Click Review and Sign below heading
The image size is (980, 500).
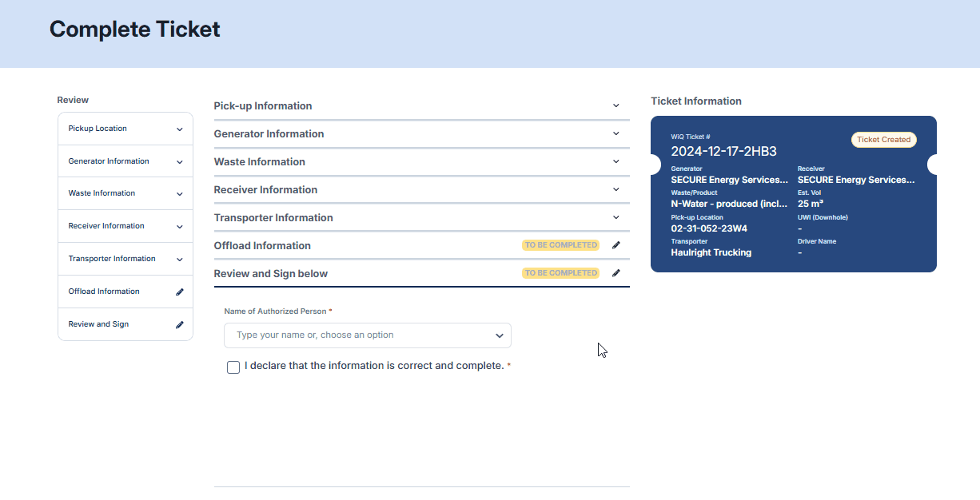tap(271, 274)
